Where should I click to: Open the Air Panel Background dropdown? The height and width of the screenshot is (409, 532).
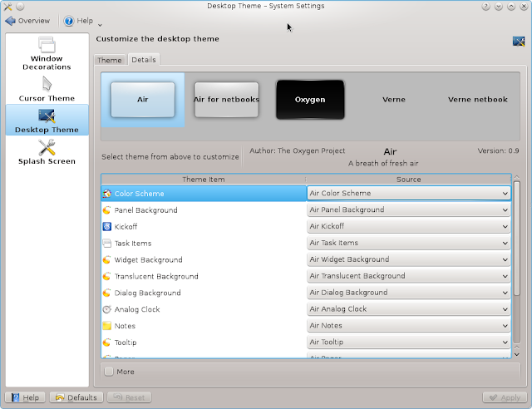tap(409, 209)
